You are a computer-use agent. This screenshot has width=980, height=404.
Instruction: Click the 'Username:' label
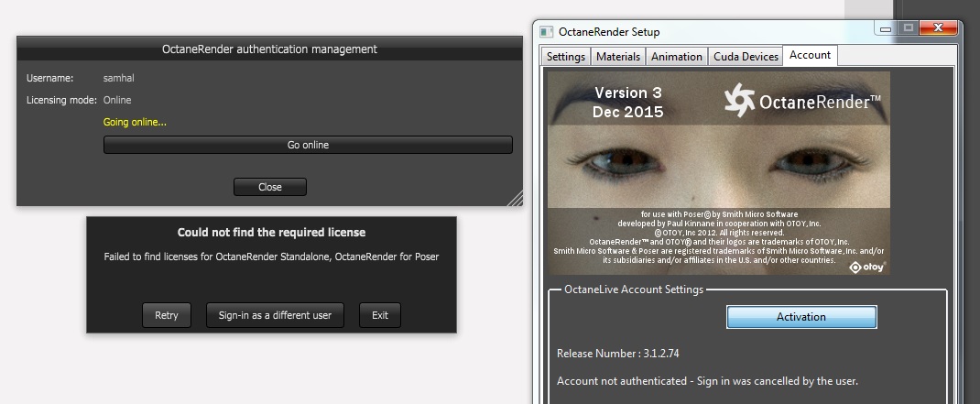click(x=50, y=78)
